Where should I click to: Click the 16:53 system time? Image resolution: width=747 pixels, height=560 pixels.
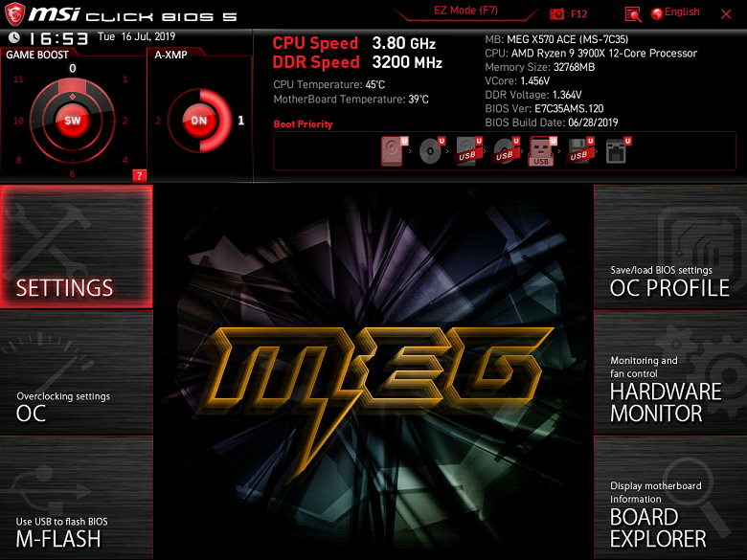58,38
